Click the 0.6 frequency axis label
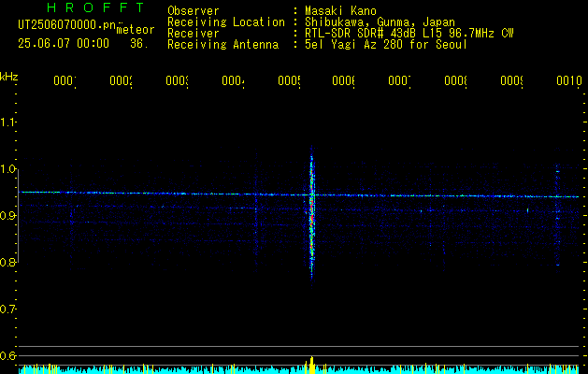The height and width of the screenshot is (374, 588). pos(7,355)
